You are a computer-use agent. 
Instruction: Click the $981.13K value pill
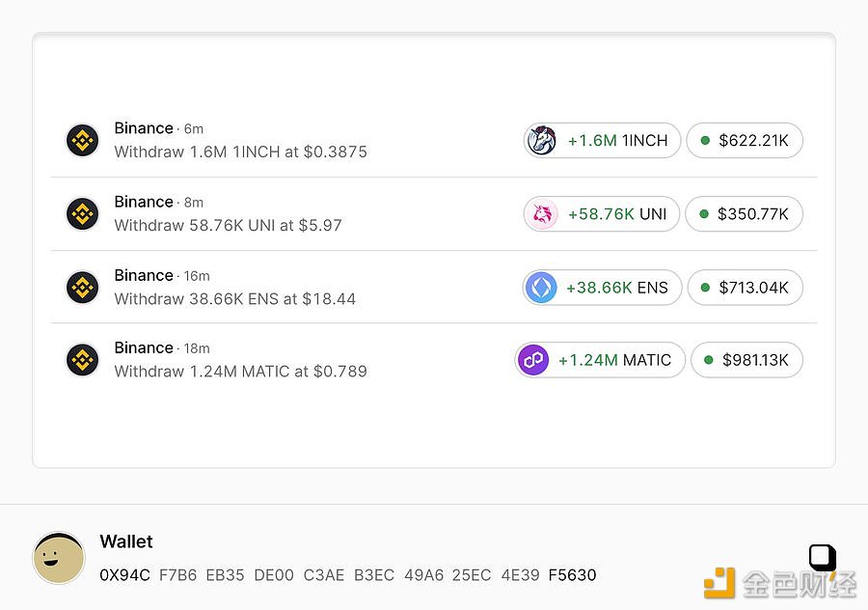746,360
